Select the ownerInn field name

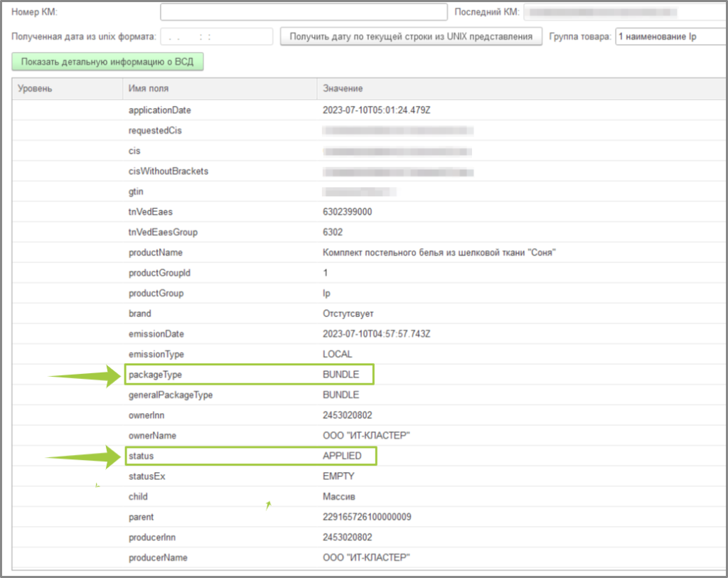pyautogui.click(x=146, y=415)
